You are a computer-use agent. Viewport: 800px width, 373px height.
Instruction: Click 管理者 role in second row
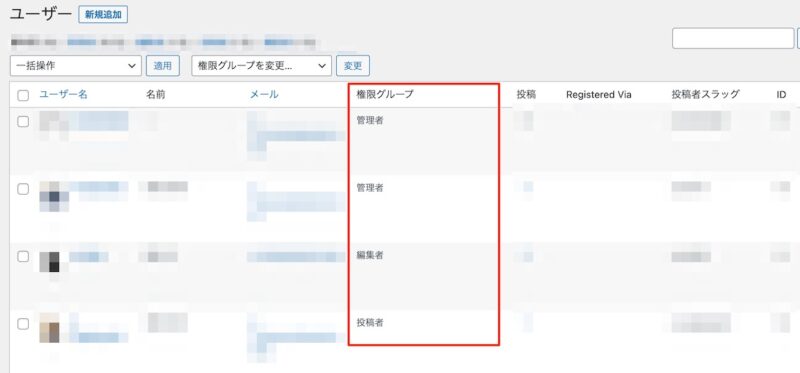369,188
